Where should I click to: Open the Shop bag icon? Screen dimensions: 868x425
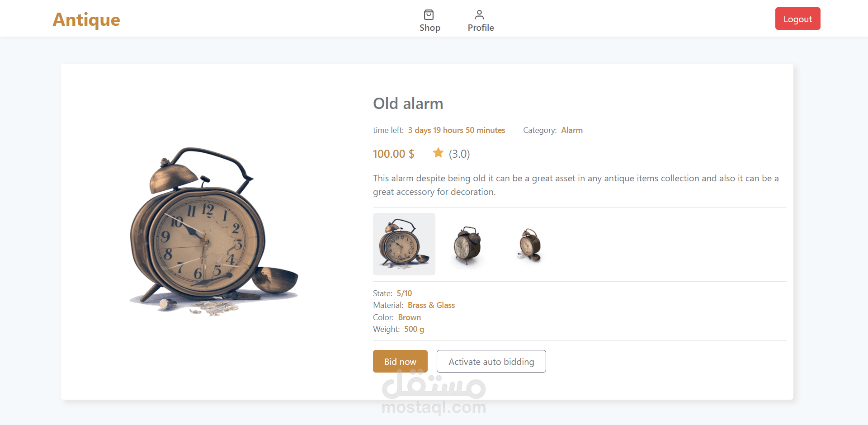click(429, 15)
